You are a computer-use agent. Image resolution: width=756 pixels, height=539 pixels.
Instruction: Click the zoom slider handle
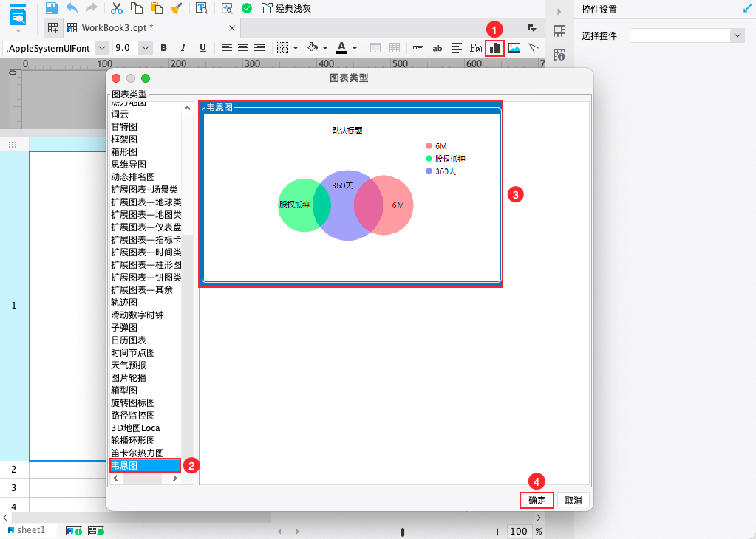click(x=403, y=532)
